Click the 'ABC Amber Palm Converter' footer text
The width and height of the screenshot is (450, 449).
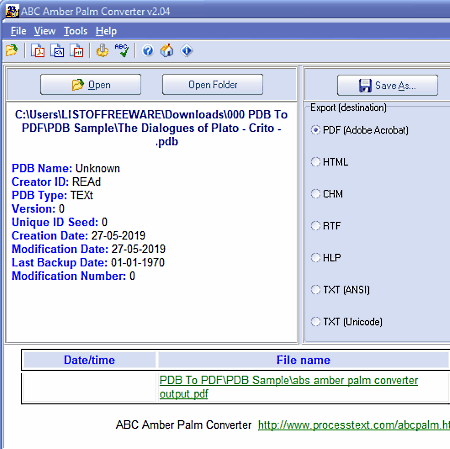(184, 425)
